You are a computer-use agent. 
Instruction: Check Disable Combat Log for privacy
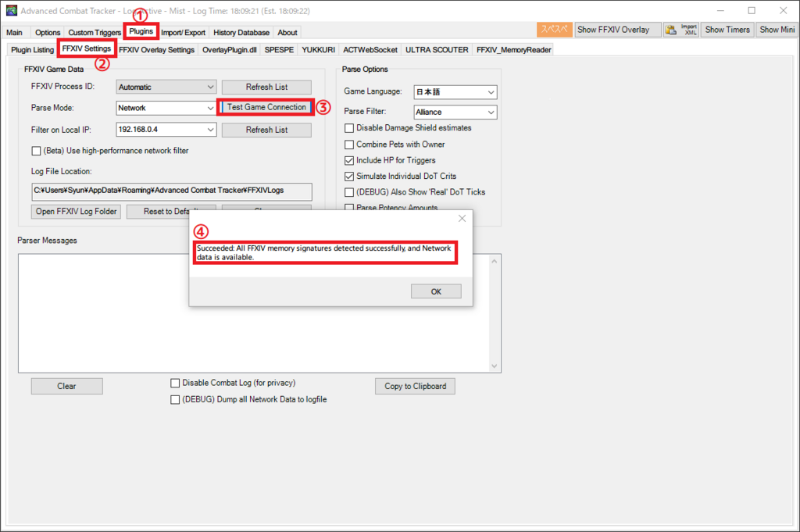tap(175, 383)
